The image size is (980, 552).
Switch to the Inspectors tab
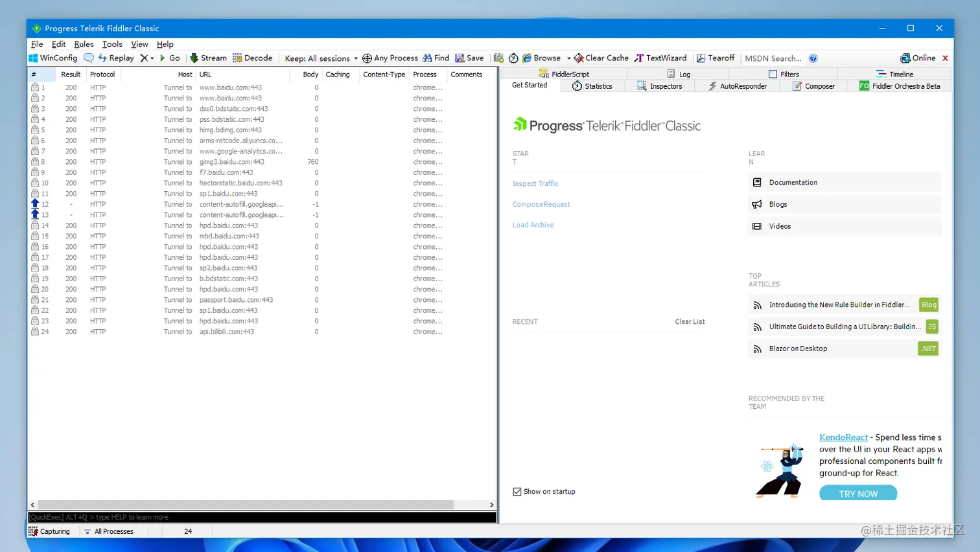click(659, 86)
